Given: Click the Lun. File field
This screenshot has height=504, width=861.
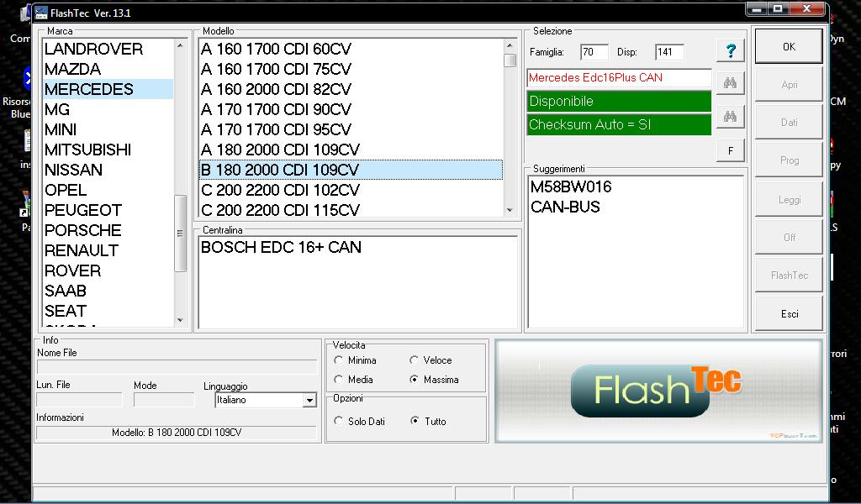Looking at the screenshot, I should [x=79, y=399].
